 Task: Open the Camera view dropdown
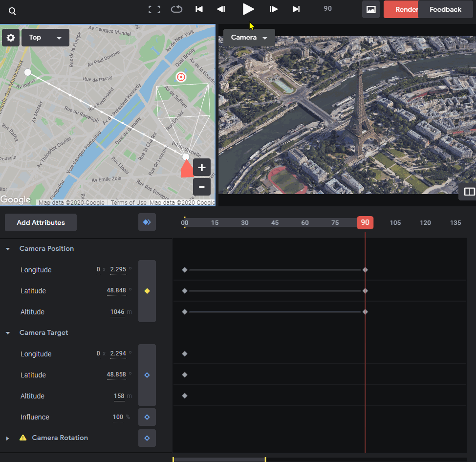(x=249, y=37)
